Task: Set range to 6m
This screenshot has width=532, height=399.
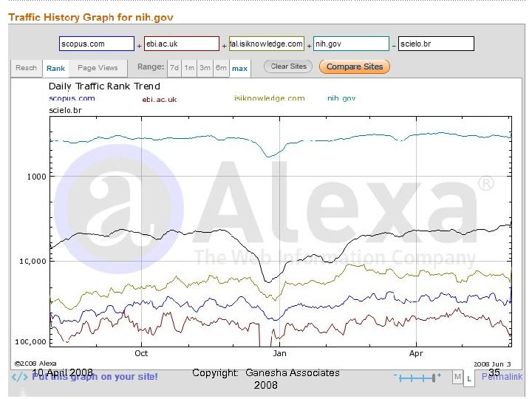Action: click(221, 68)
